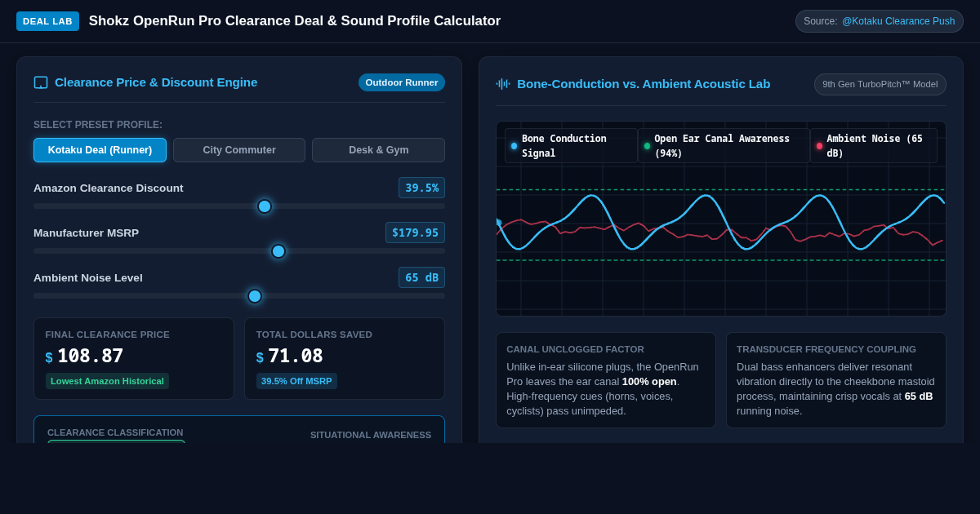Viewport: 980px width, 514px height.
Task: Click the Transducer Frequency Coupling heading
Action: [826, 349]
